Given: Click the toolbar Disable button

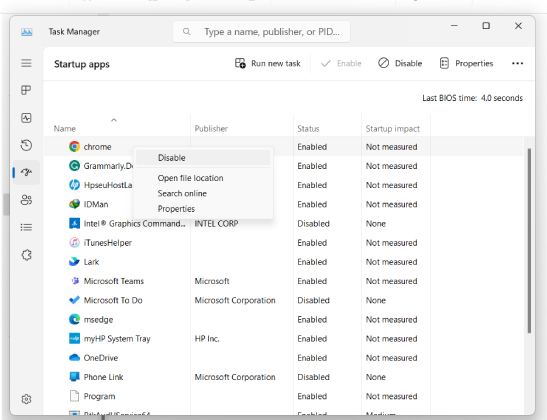Looking at the screenshot, I should (x=400, y=63).
